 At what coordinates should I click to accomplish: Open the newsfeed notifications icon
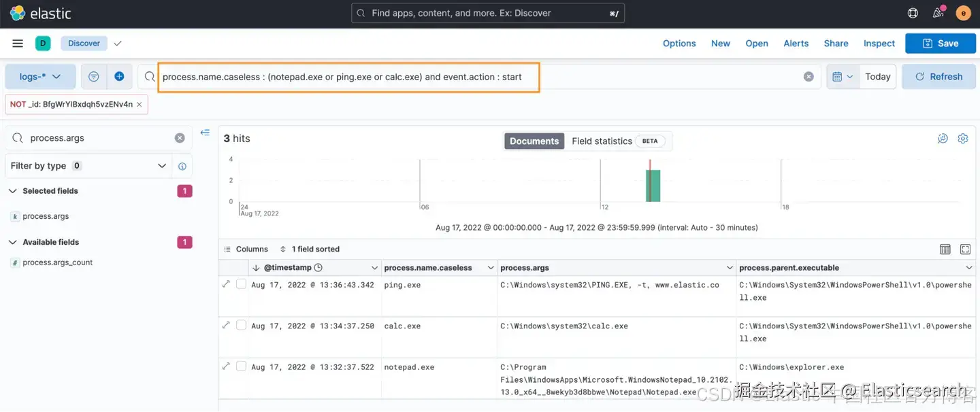pyautogui.click(x=938, y=13)
